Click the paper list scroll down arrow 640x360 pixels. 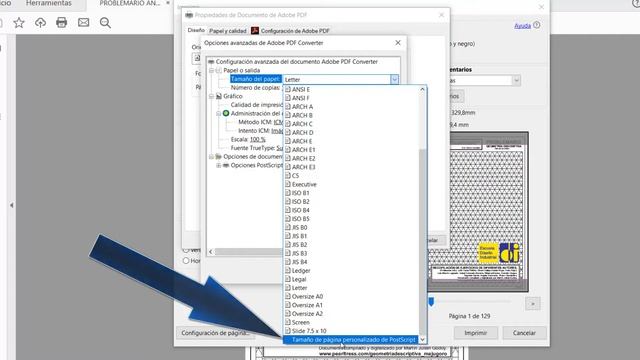(422, 340)
